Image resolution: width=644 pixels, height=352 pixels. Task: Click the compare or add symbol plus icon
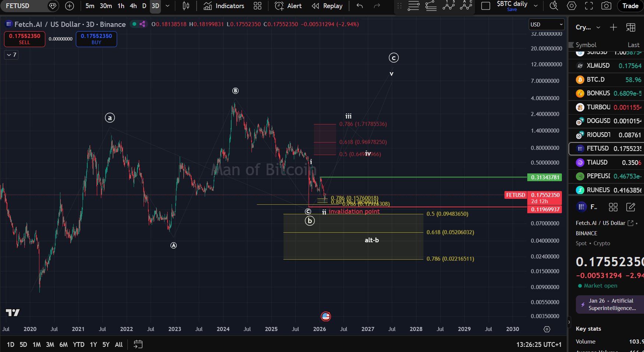(69, 6)
